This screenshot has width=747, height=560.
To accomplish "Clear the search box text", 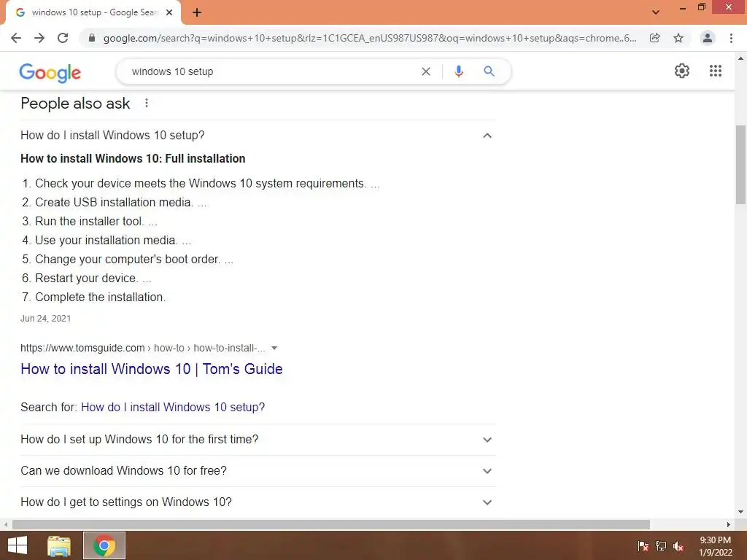I will pos(426,71).
